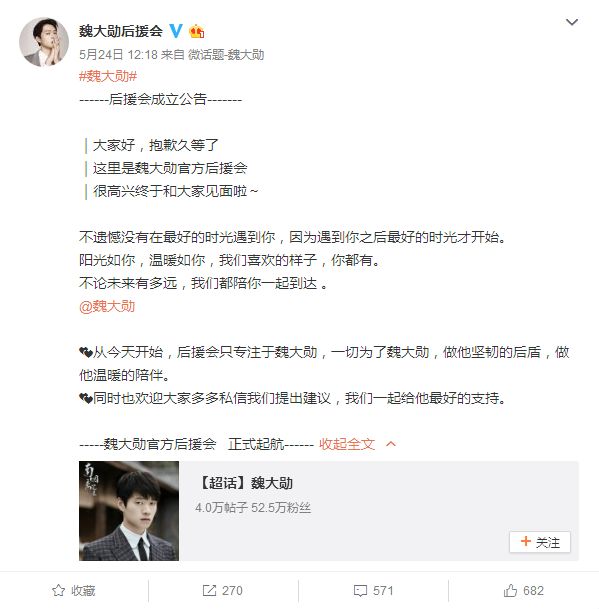Open the #魏大勋# hashtag topic

(108, 76)
